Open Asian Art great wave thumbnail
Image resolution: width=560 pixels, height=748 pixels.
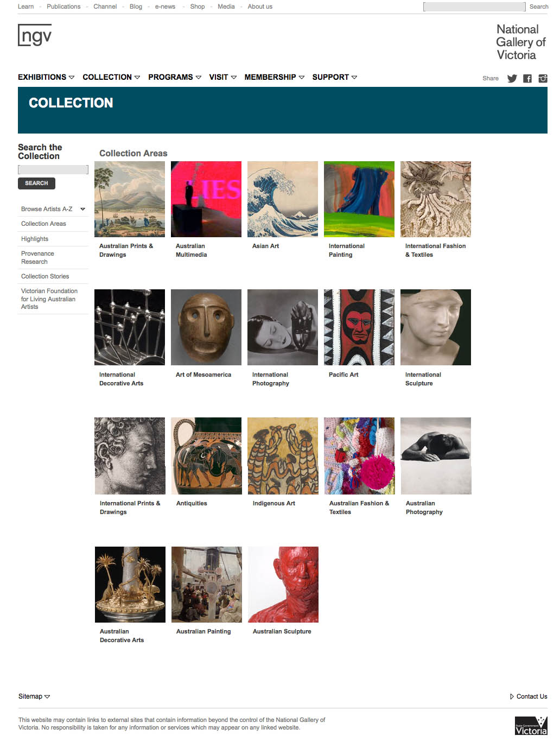(283, 199)
